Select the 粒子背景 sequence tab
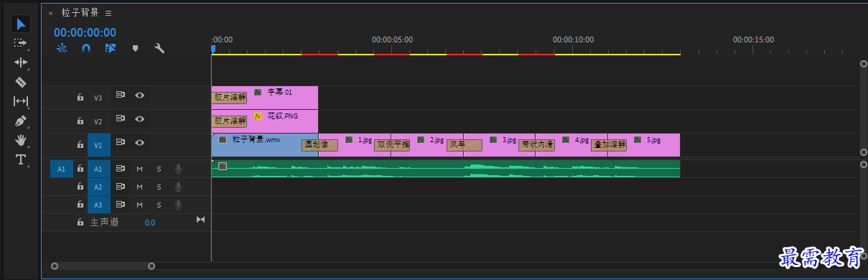This screenshot has width=868, height=280. [80, 13]
